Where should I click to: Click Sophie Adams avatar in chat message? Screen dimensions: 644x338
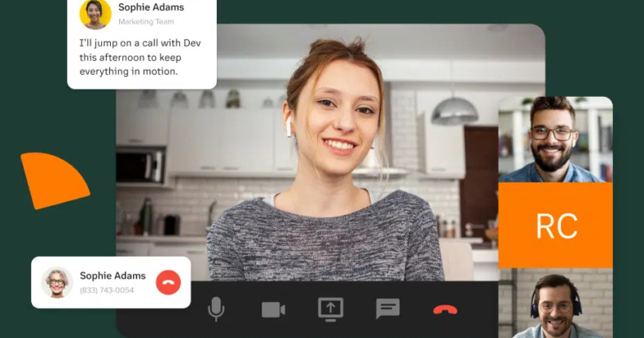point(95,13)
